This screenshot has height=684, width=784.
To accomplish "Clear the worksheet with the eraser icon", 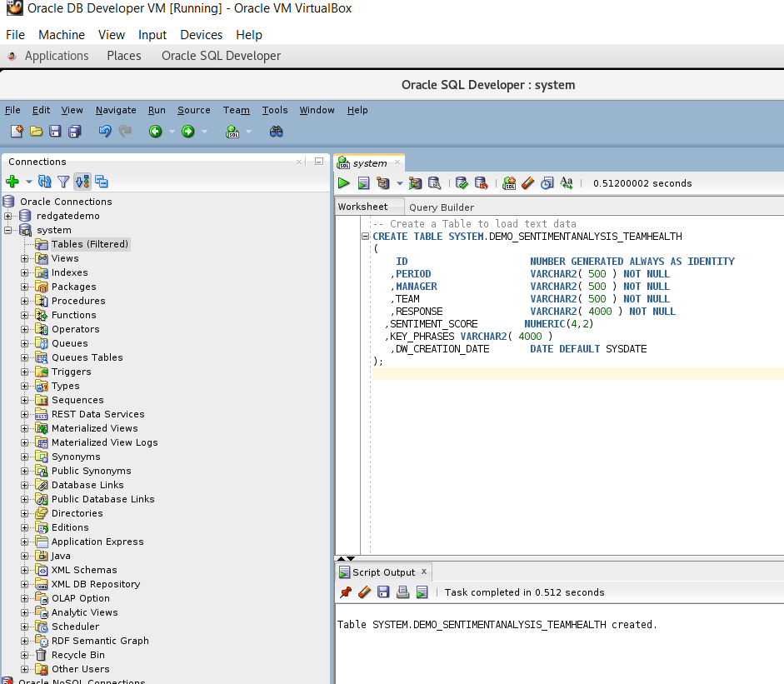I will click(528, 183).
